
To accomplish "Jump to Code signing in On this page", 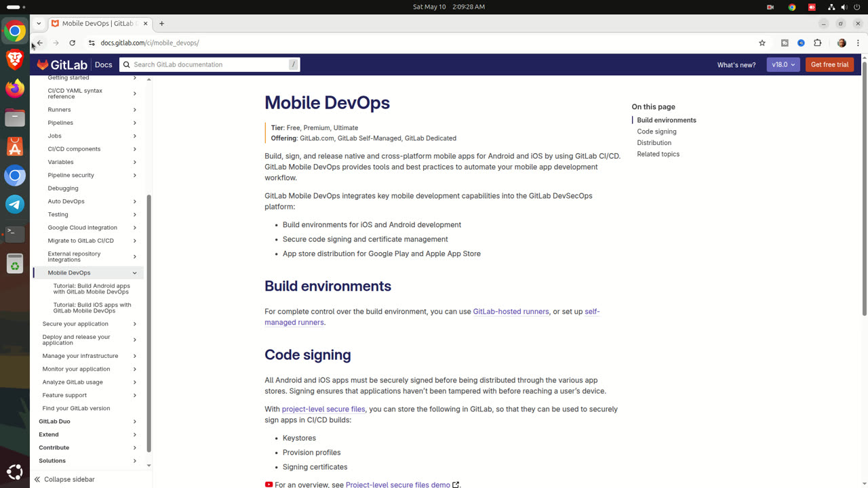I will tap(656, 131).
